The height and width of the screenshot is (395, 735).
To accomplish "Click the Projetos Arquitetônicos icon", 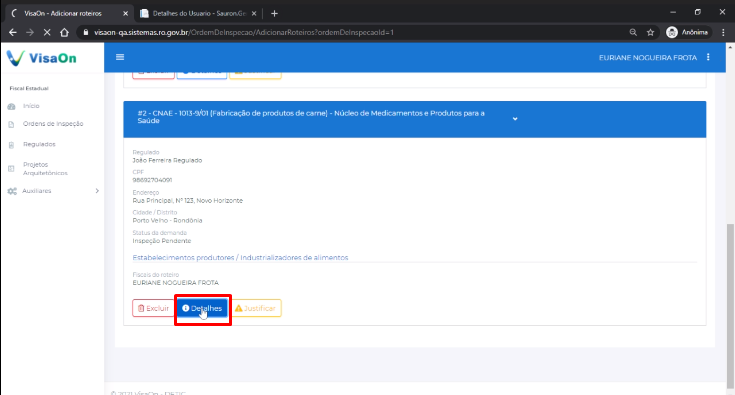I will pyautogui.click(x=12, y=169).
